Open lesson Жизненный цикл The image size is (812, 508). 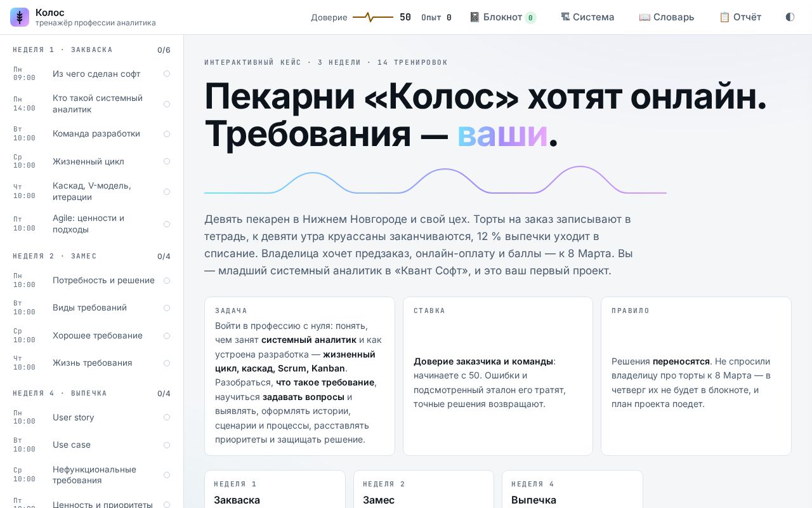coord(91,161)
